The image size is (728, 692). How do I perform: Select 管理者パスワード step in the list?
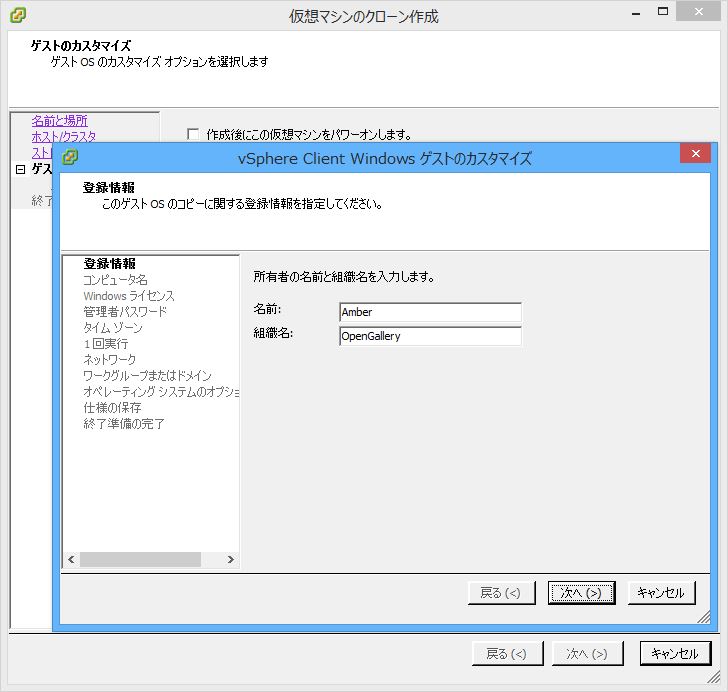coord(125,312)
